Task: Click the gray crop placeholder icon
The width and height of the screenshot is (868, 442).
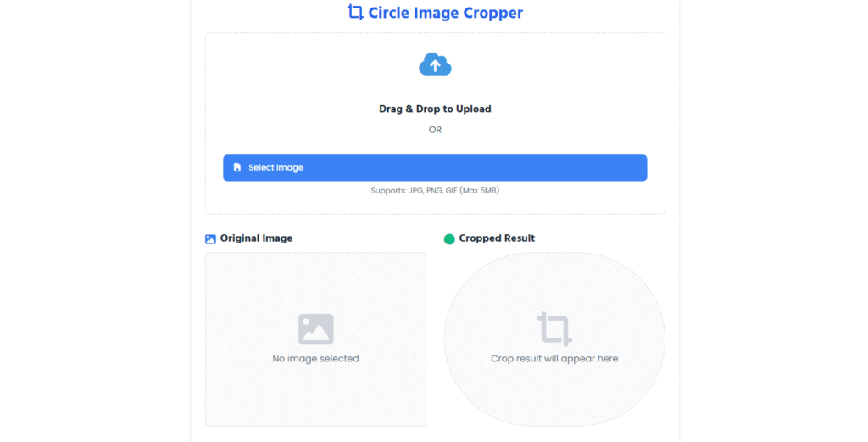Action: click(x=554, y=329)
